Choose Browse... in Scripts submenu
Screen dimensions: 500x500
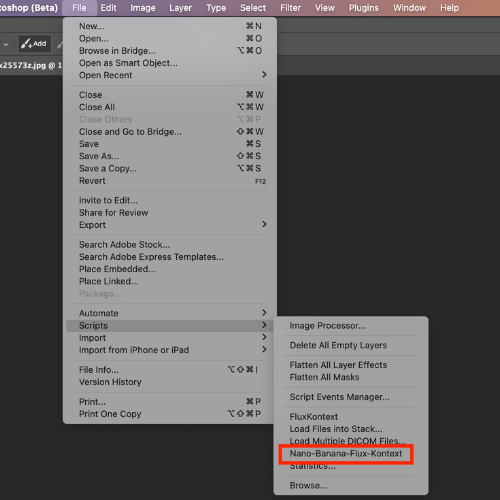(351, 485)
